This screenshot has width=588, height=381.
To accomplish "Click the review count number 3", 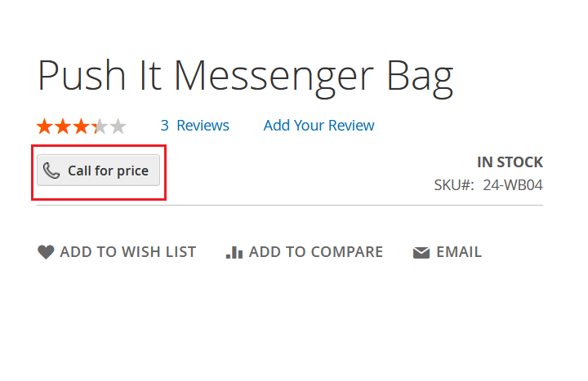I will coord(164,126).
